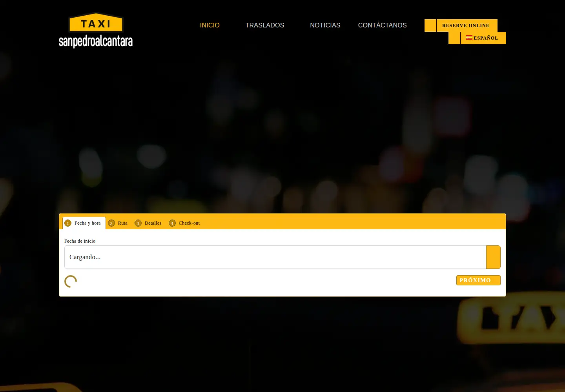Select the Fecha y hora tab
The image size is (565, 392).
click(84, 223)
